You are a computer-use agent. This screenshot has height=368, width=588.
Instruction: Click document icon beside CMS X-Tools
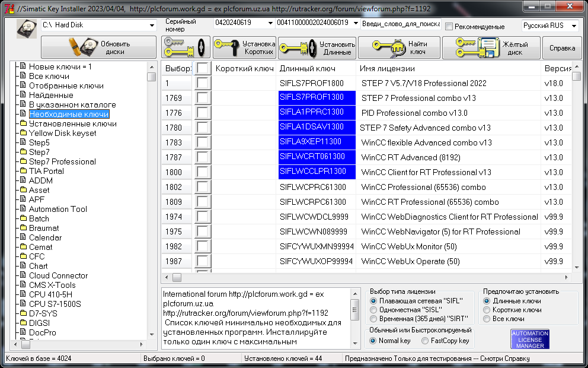(x=23, y=284)
